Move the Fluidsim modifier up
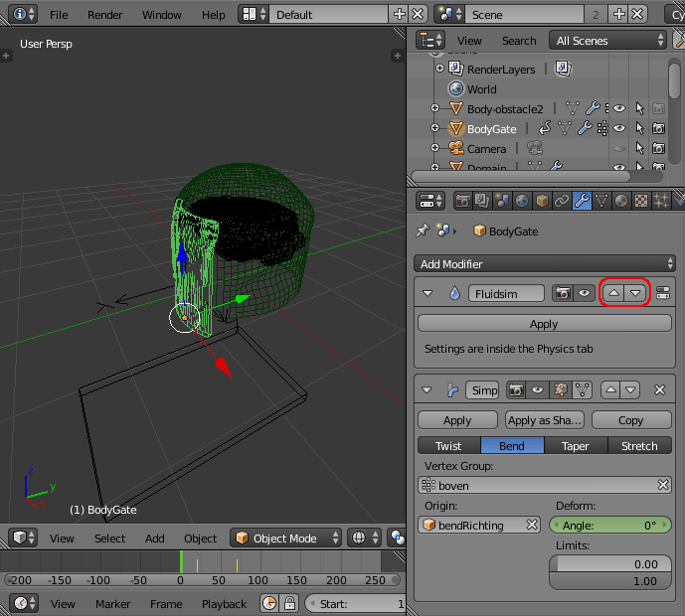Viewport: 685px width, 616px height. pos(613,293)
